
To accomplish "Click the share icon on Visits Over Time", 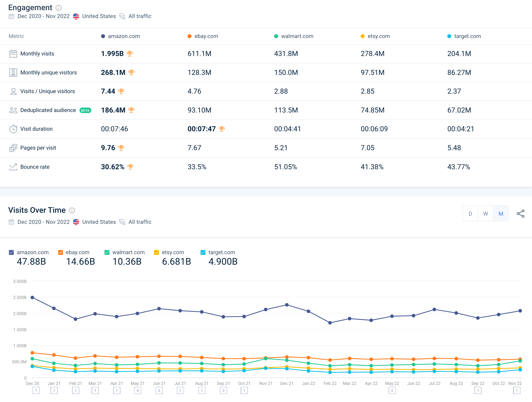I will coord(520,214).
